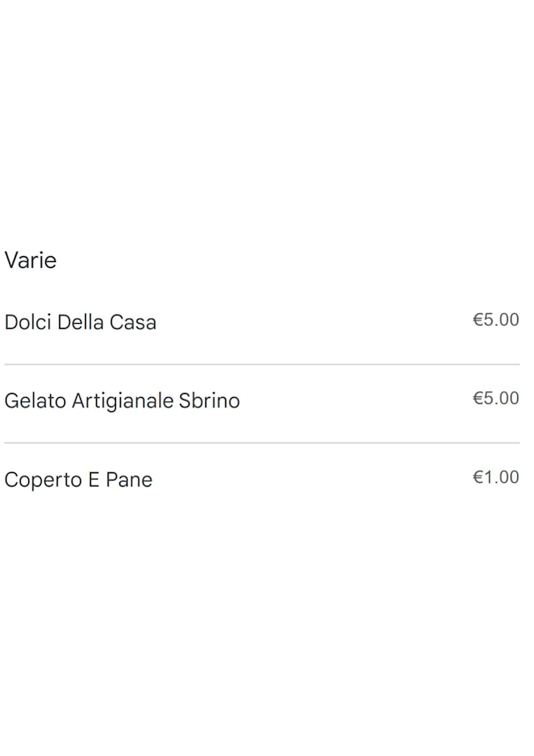Click the euro symbol on €1.00 price
Viewport: 534px width, 756px height.
click(x=478, y=477)
